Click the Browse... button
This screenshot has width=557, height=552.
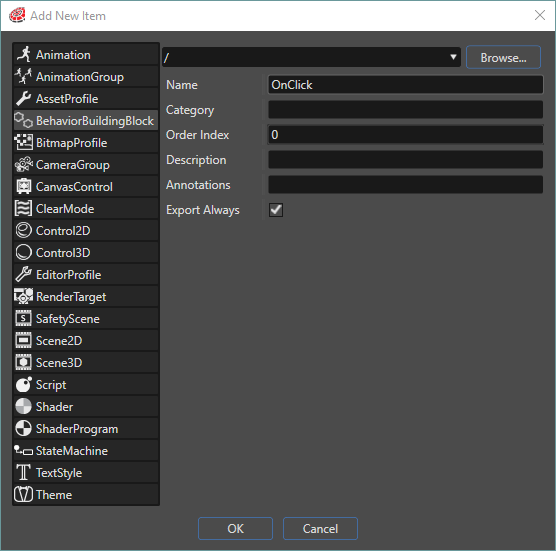[x=503, y=58]
